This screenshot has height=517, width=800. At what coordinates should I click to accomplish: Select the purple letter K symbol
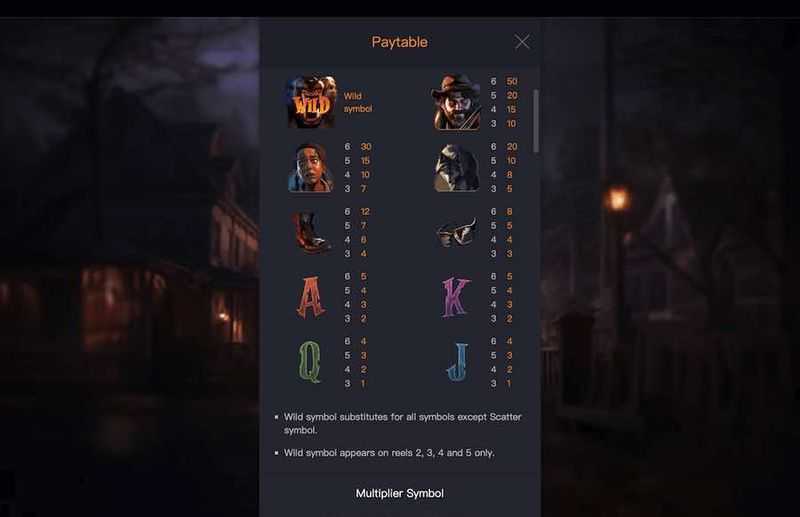pyautogui.click(x=456, y=297)
